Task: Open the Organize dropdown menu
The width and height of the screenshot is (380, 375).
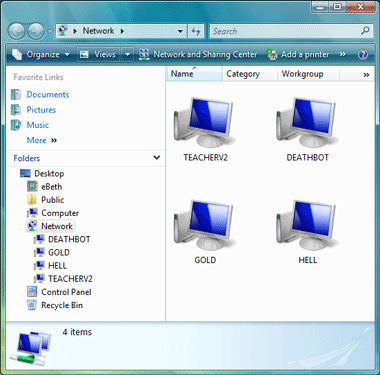Action: pyautogui.click(x=41, y=54)
